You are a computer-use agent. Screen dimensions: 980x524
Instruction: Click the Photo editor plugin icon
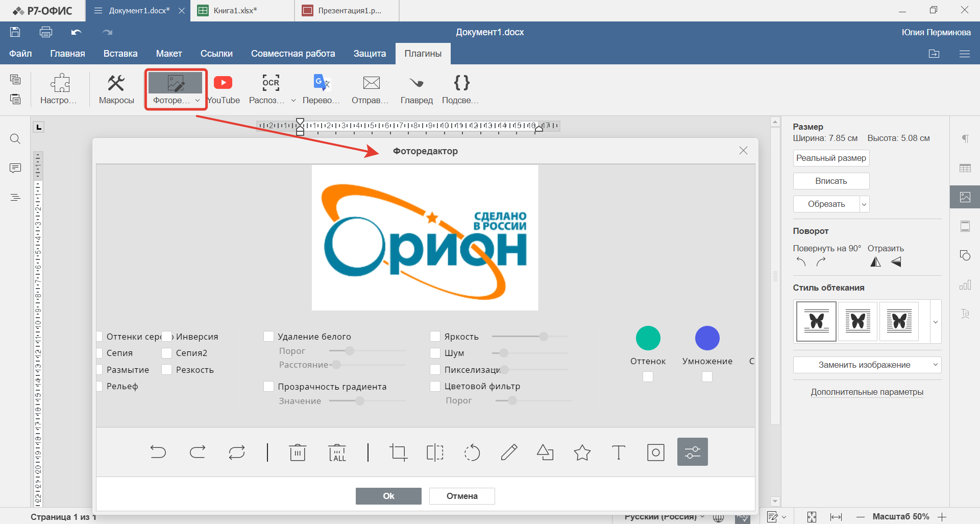(x=176, y=83)
